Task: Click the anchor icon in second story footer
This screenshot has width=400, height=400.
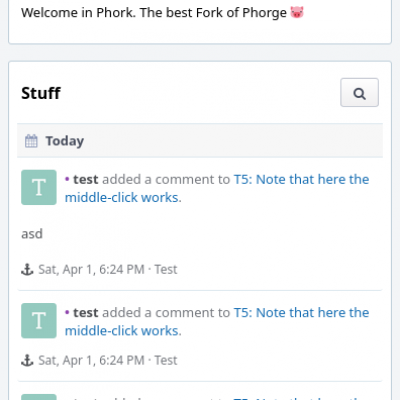Action: pyautogui.click(x=27, y=360)
